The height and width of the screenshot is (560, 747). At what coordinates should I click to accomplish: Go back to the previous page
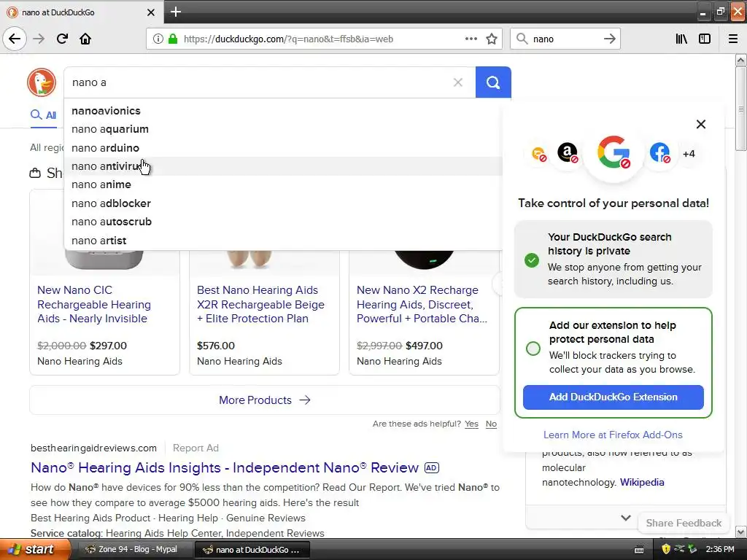coord(15,39)
